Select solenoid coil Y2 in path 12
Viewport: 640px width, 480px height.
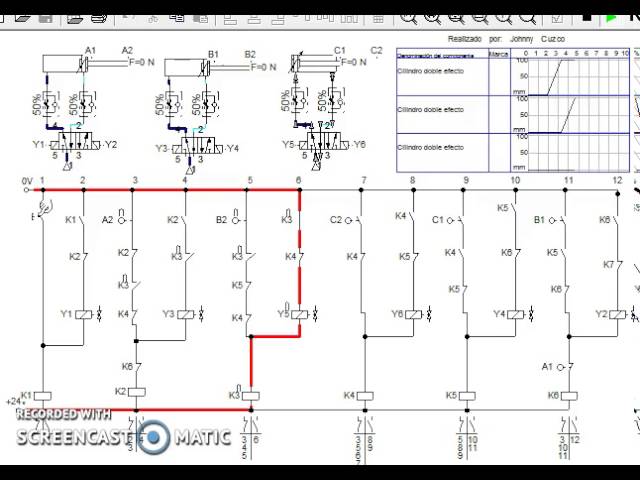pos(618,314)
